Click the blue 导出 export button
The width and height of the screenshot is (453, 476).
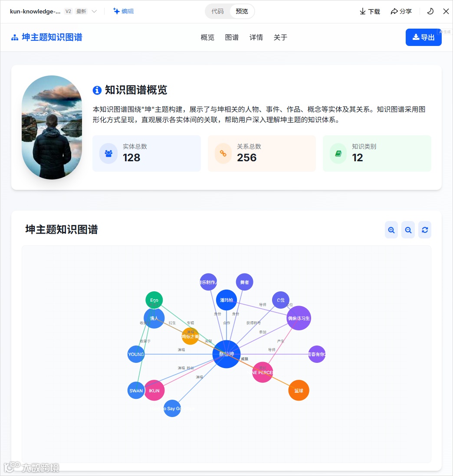click(423, 37)
